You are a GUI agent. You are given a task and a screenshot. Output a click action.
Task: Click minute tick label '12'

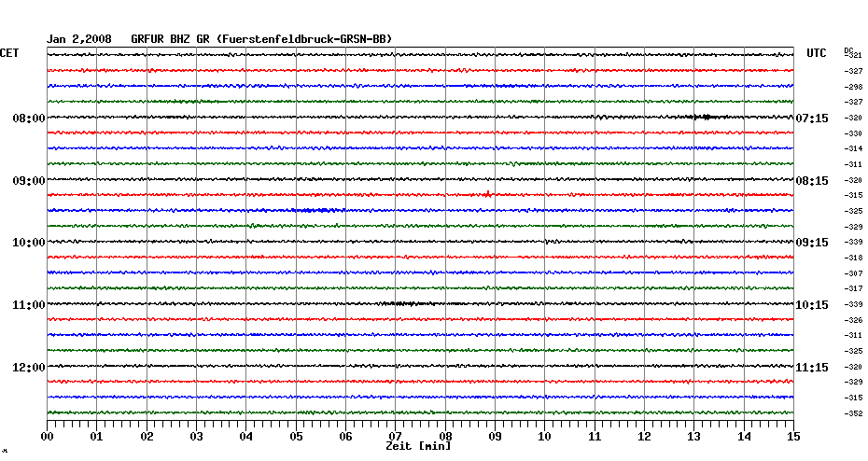coord(644,437)
